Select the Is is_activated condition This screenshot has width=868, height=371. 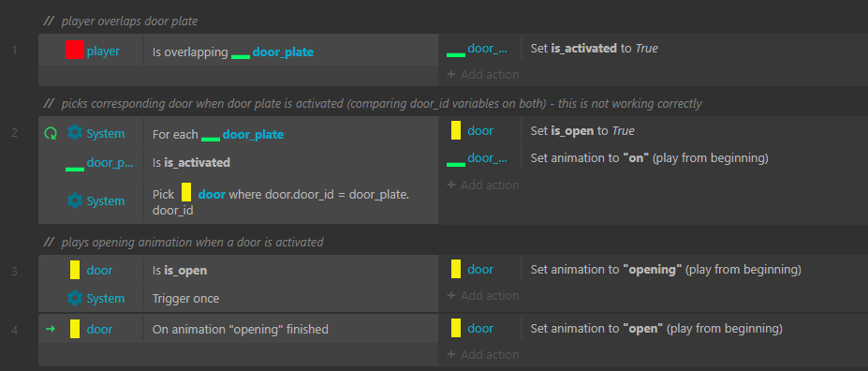click(192, 163)
